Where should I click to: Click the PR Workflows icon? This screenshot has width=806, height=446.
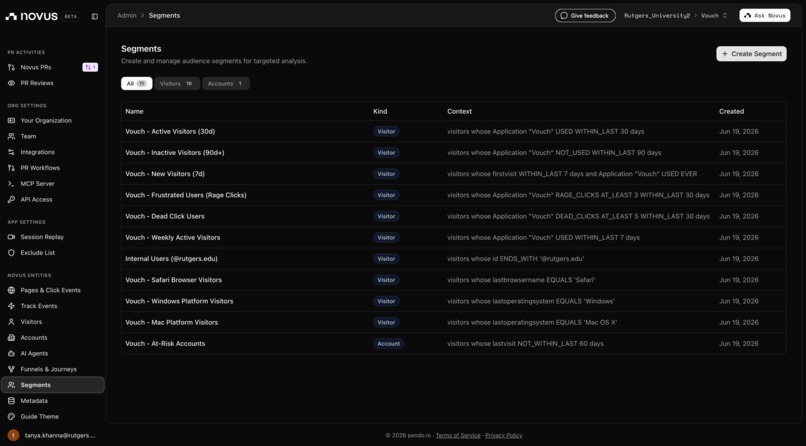[11, 168]
